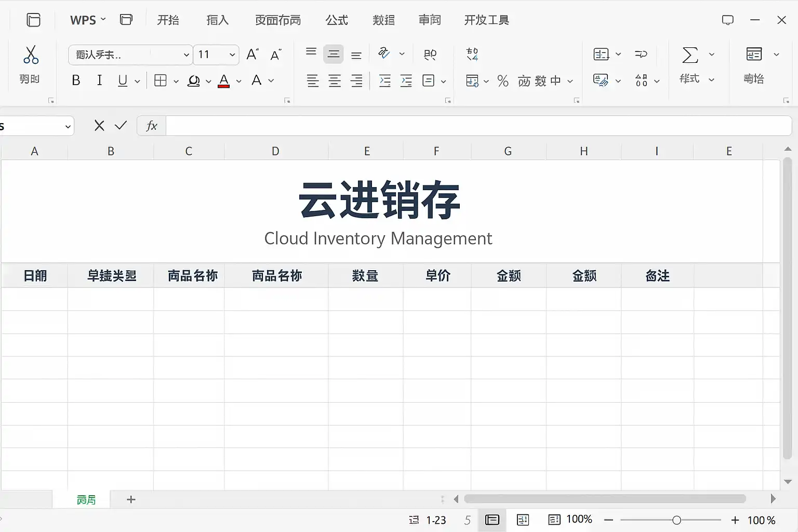Click the red font color icon
This screenshot has width=798, height=532.
coord(224,81)
